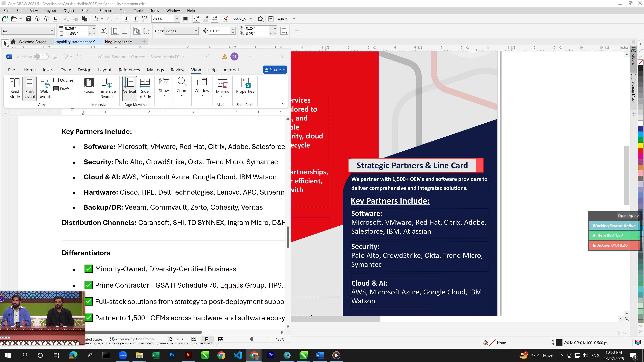Expand the zoom level 289% dropdown
Screen dimensions: 644x362
point(177,19)
